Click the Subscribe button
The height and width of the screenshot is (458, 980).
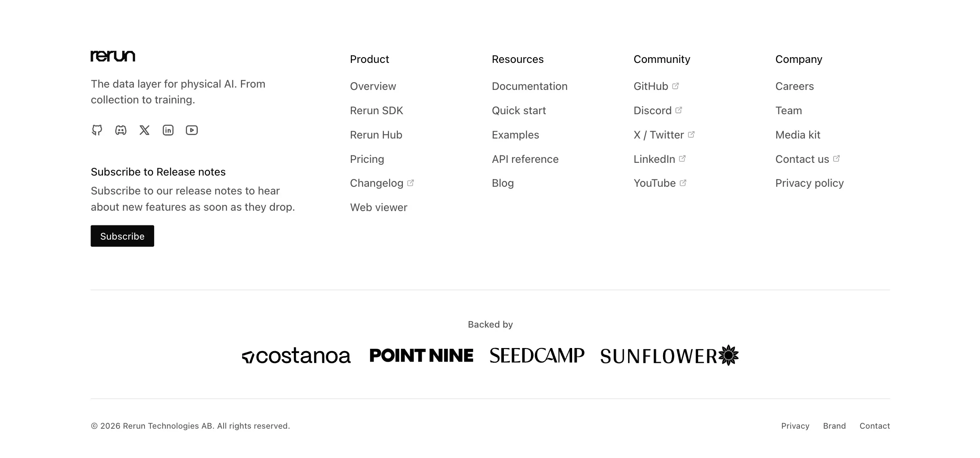tap(122, 236)
